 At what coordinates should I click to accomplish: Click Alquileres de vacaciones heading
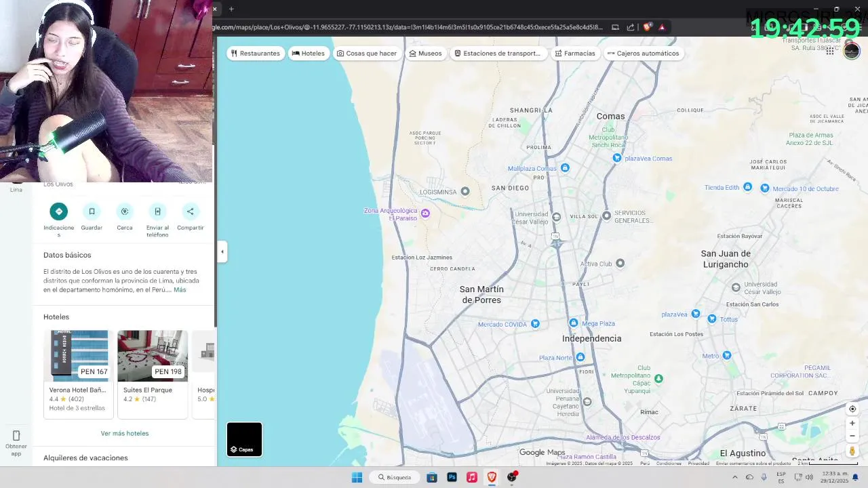(85, 457)
